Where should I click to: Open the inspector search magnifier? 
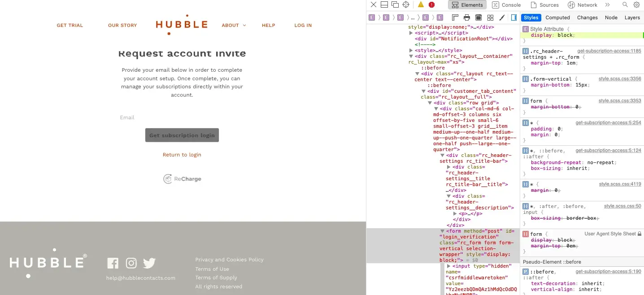(x=625, y=5)
